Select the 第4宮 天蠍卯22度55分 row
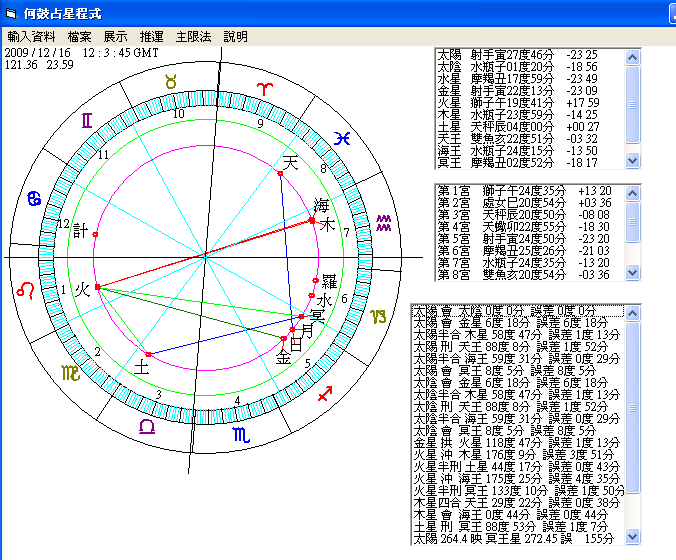This screenshot has height=560, width=676. (x=530, y=227)
